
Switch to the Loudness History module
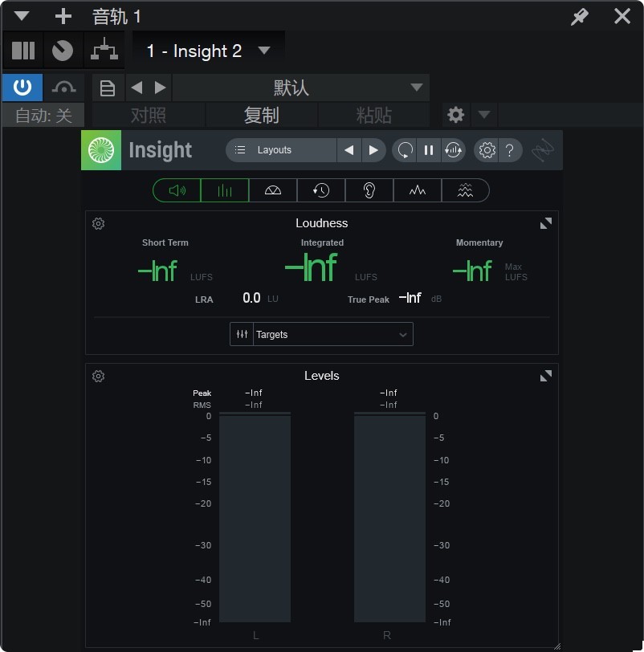coord(320,190)
